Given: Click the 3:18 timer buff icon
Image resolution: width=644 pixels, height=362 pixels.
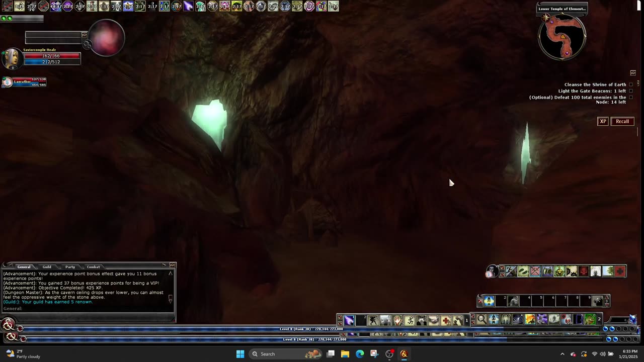Looking at the screenshot, I should (x=20, y=6).
